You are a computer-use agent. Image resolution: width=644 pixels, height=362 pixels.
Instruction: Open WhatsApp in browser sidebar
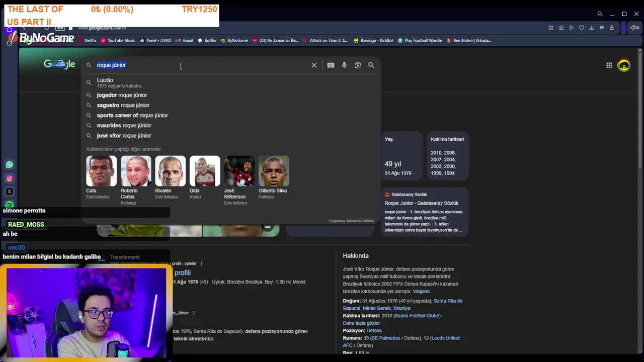click(10, 164)
